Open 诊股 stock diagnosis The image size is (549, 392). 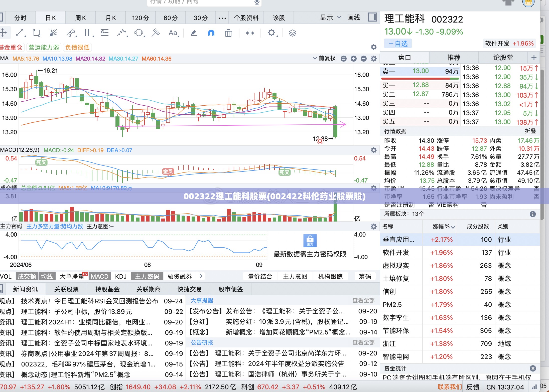(x=279, y=18)
